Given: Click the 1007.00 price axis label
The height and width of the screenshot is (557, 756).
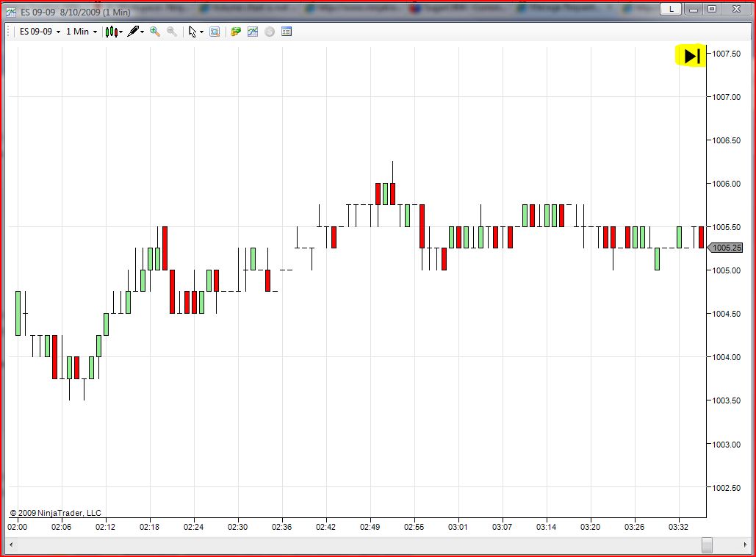Looking at the screenshot, I should [x=726, y=97].
